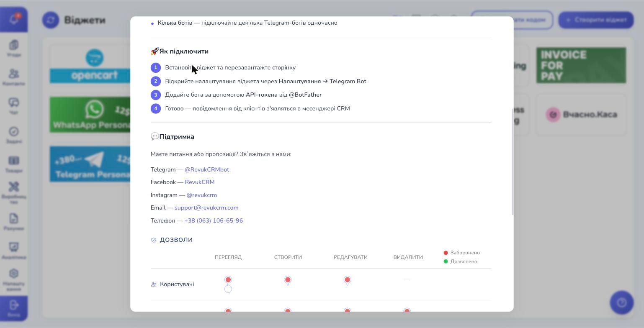Viewport: 644px width, 328px height.
Task: Click the Дозволено legend entry
Action: click(x=460, y=261)
